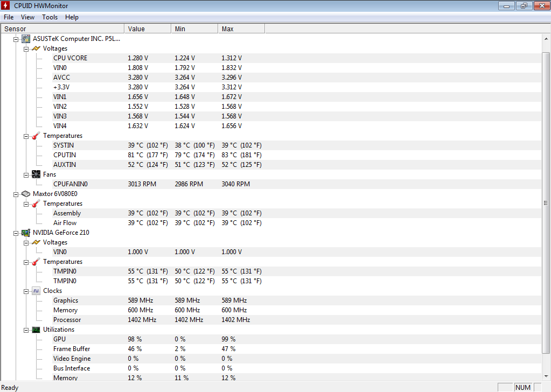Open the Help menu

click(72, 17)
